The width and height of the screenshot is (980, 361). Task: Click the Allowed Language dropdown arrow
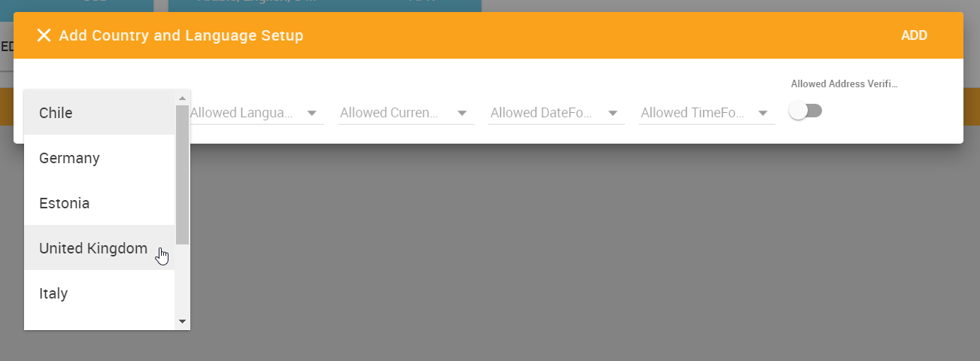tap(311, 113)
